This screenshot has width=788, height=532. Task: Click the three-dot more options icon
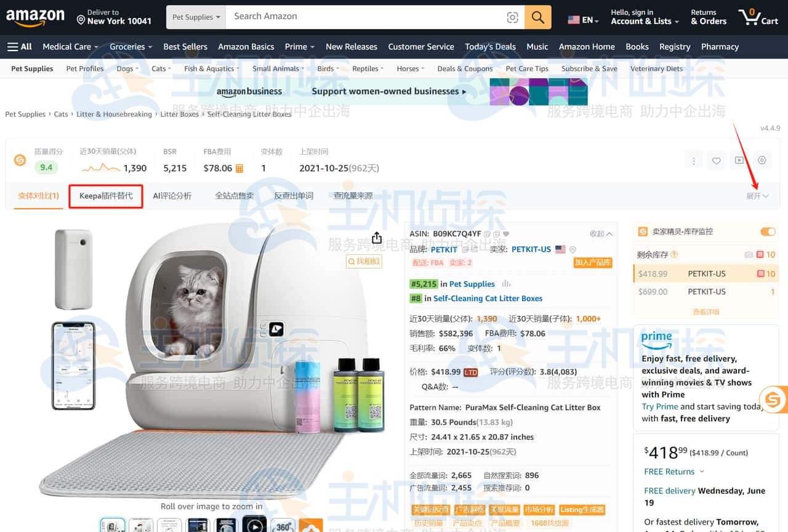point(693,161)
